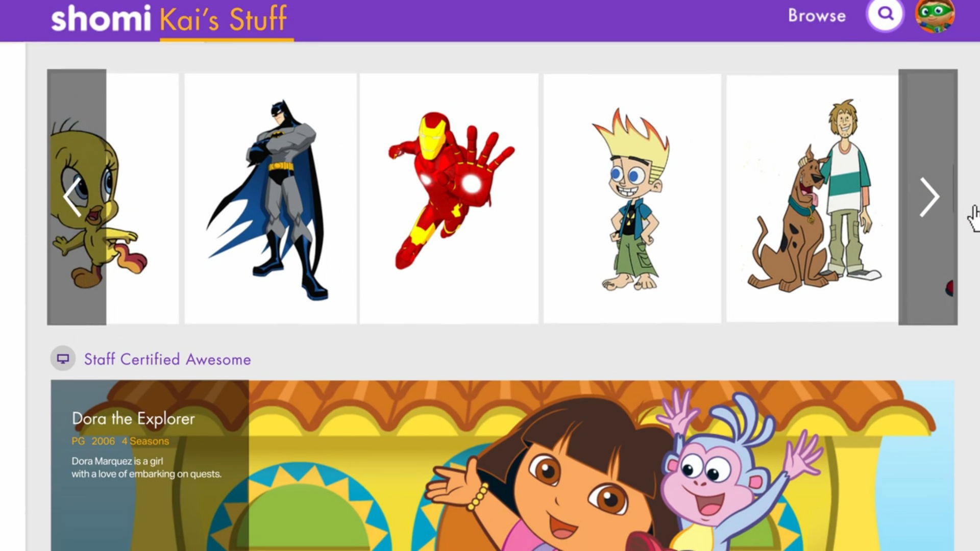980x551 pixels.
Task: Click the Browse menu item
Action: (x=817, y=15)
